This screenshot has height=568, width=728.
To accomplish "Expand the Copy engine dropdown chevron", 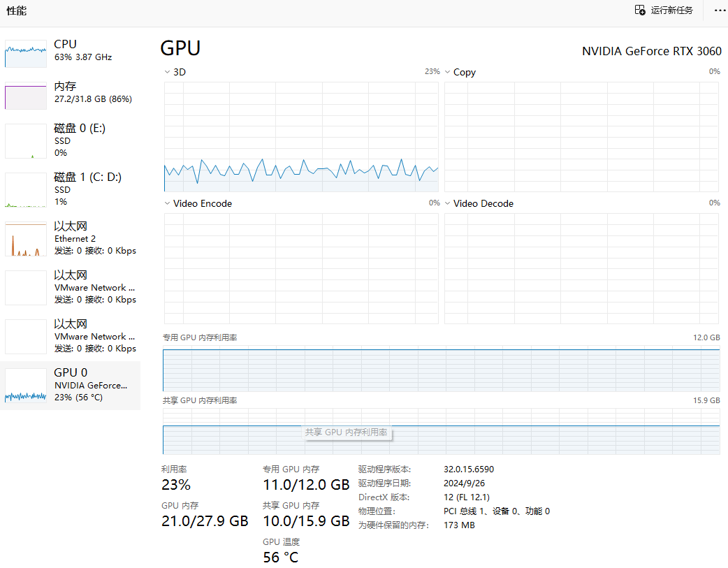I will (x=448, y=72).
